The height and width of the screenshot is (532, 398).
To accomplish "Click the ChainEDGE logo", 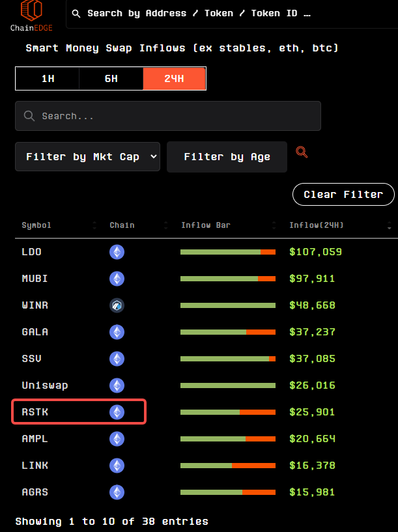I will pyautogui.click(x=31, y=16).
